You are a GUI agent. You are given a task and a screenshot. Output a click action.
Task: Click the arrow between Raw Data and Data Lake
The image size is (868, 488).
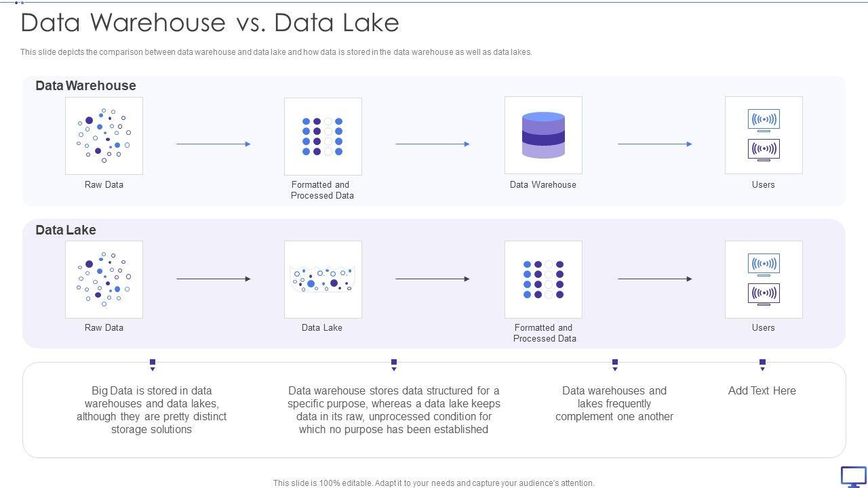214,279
